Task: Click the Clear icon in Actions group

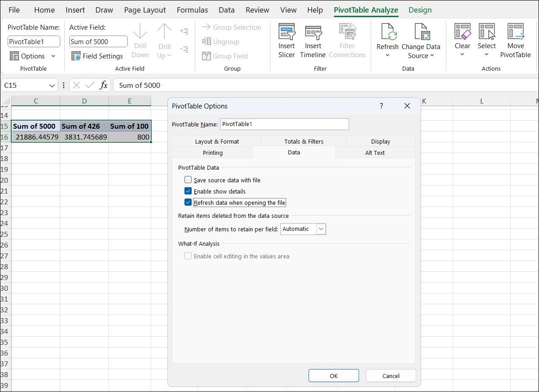Action: [x=463, y=40]
